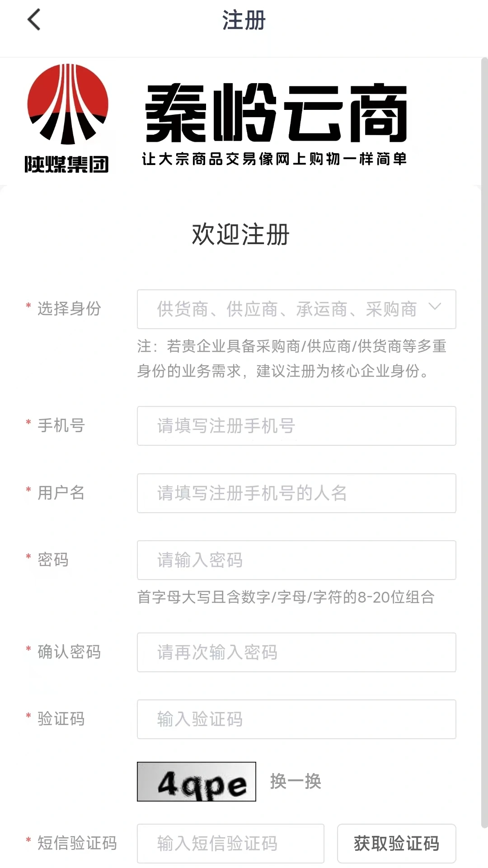Select the 确认密码 confirmation field

(296, 652)
